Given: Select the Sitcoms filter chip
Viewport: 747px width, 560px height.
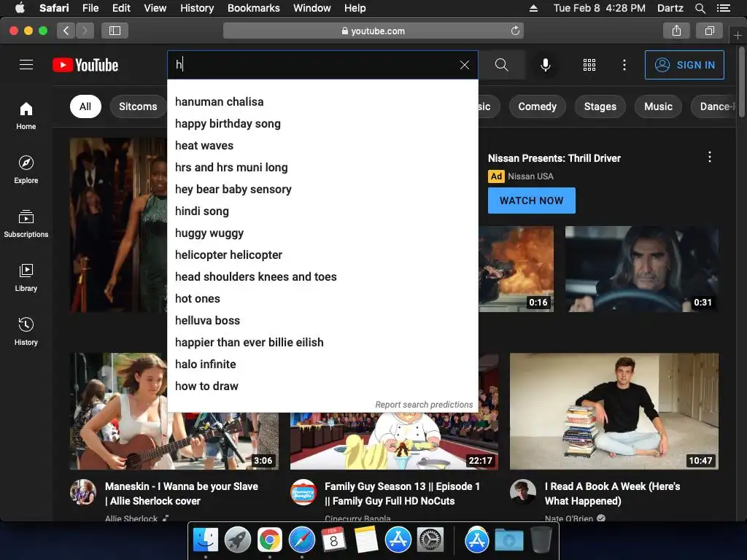Looking at the screenshot, I should [x=138, y=106].
